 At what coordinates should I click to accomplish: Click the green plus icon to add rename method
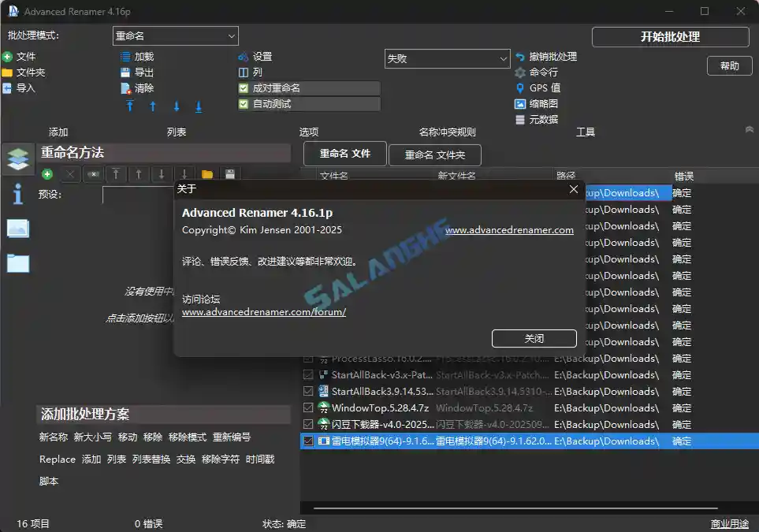[x=47, y=174]
